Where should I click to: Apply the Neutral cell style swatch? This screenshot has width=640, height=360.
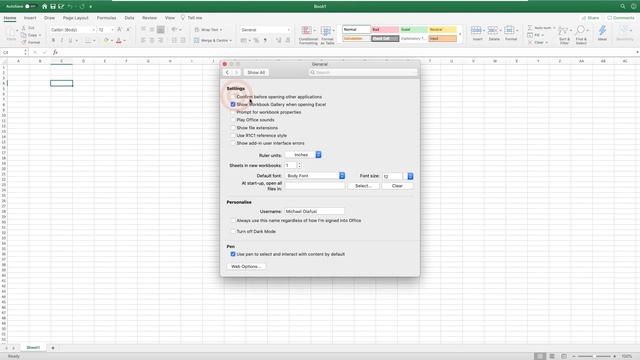442,29
